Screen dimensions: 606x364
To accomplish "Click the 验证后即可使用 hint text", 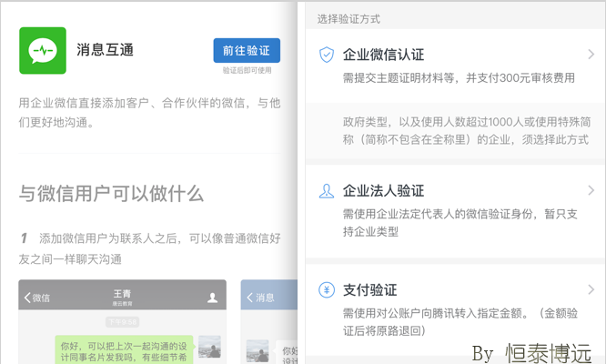I will [x=247, y=70].
